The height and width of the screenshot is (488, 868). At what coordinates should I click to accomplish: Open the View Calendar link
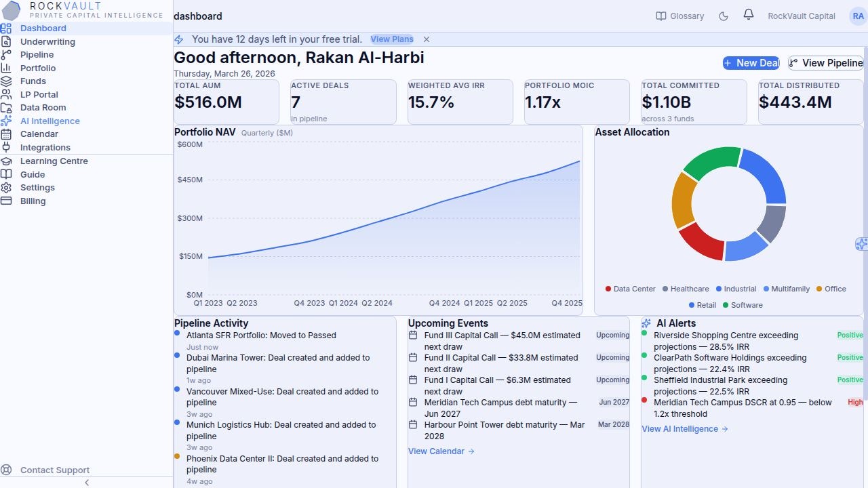coord(441,451)
